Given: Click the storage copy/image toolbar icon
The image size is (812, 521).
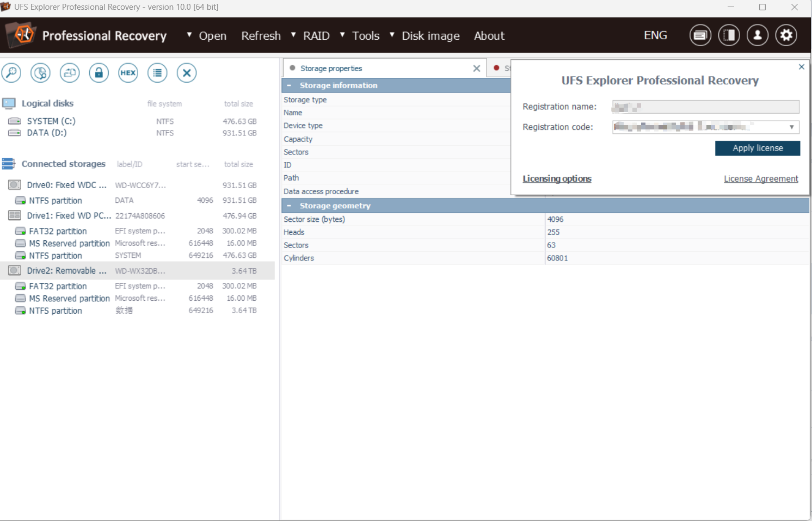Looking at the screenshot, I should point(70,73).
